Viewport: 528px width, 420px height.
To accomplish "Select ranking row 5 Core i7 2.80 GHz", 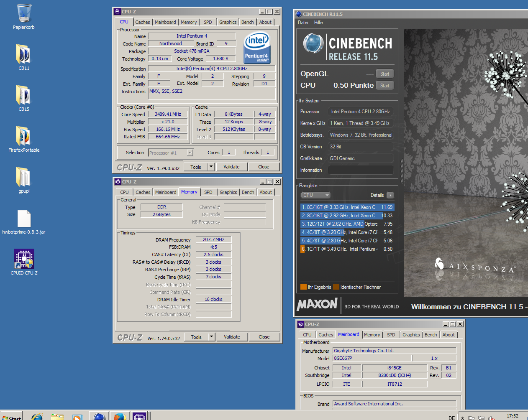I will point(347,241).
